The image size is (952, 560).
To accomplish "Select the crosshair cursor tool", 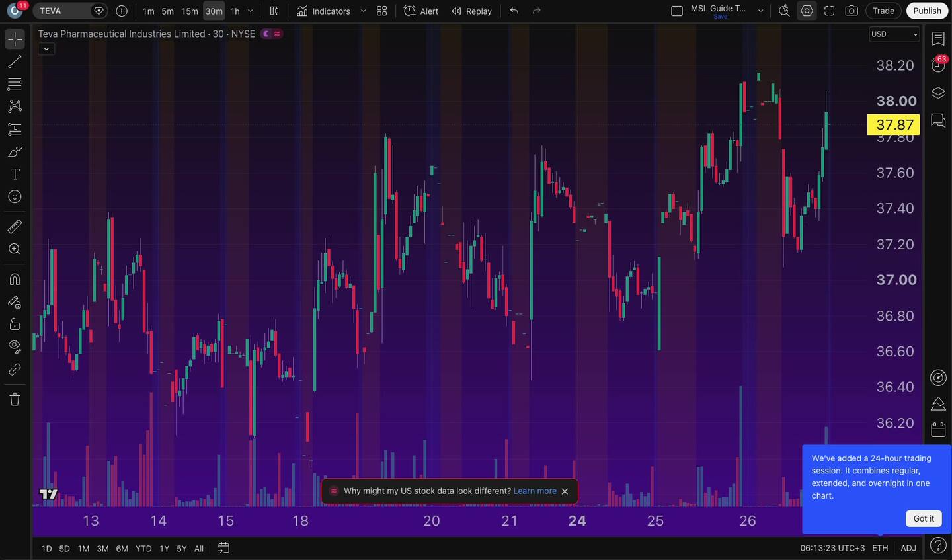I will coord(15,40).
